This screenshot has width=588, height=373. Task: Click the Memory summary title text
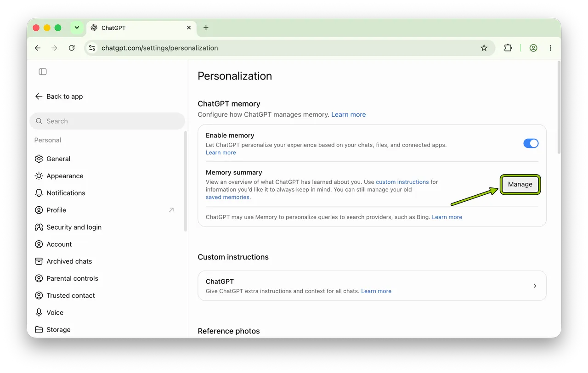coord(234,172)
